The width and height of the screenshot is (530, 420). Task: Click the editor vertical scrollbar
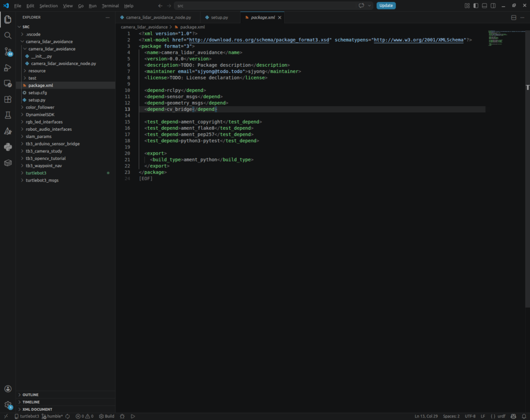pos(527,168)
